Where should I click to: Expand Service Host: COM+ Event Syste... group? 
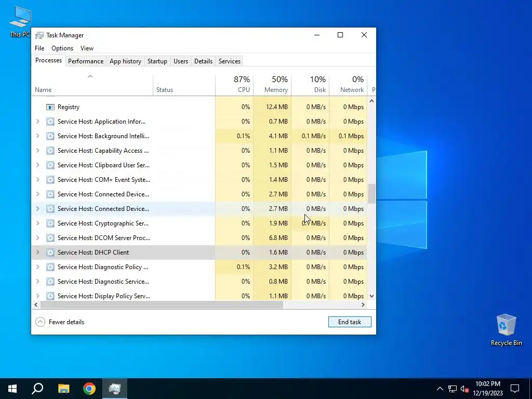37,180
